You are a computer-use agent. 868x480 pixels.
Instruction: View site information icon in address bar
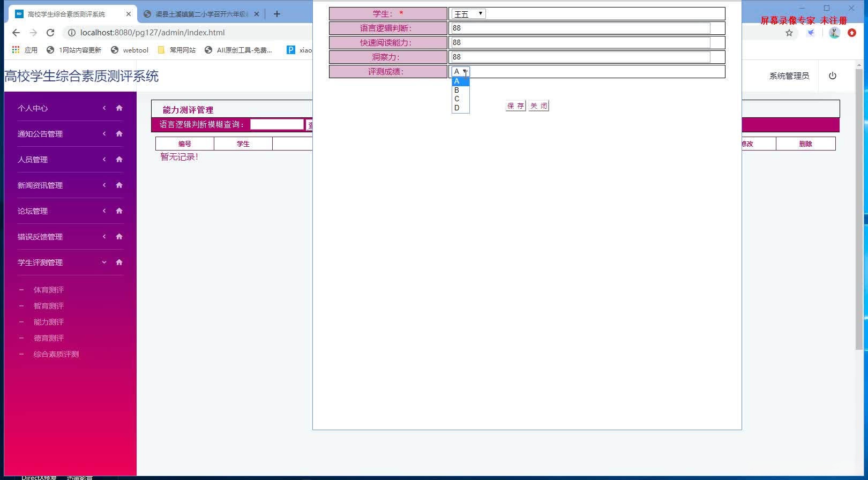coord(71,33)
